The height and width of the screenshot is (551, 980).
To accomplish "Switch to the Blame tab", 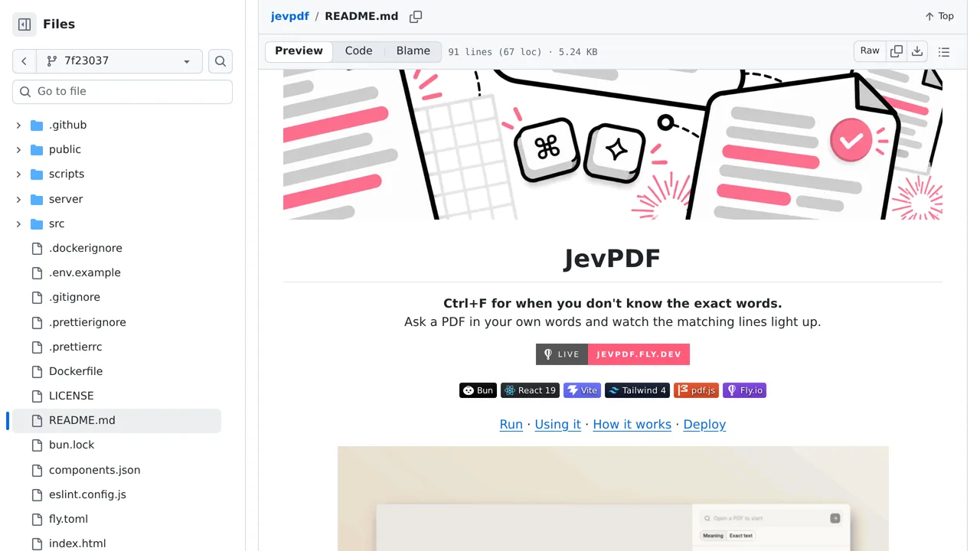I will [413, 51].
